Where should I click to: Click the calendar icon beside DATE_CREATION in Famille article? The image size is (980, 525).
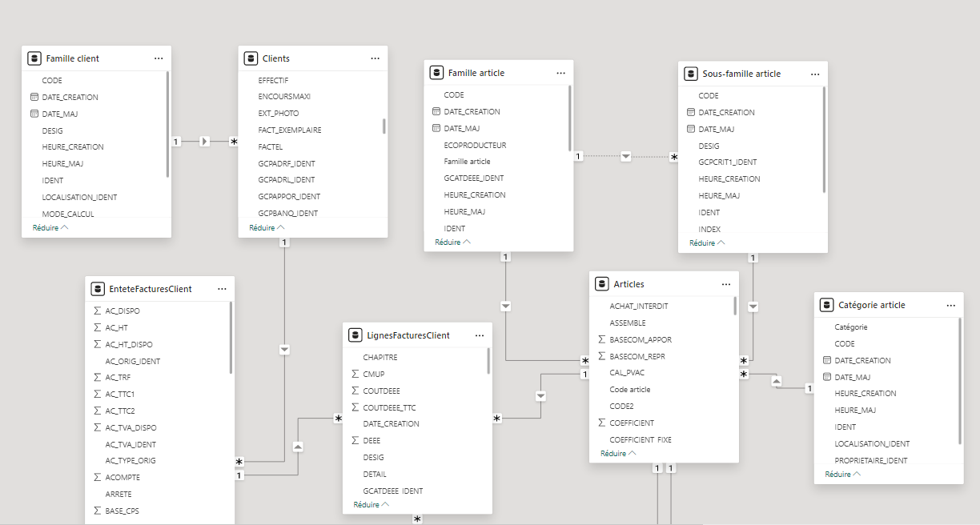[436, 112]
